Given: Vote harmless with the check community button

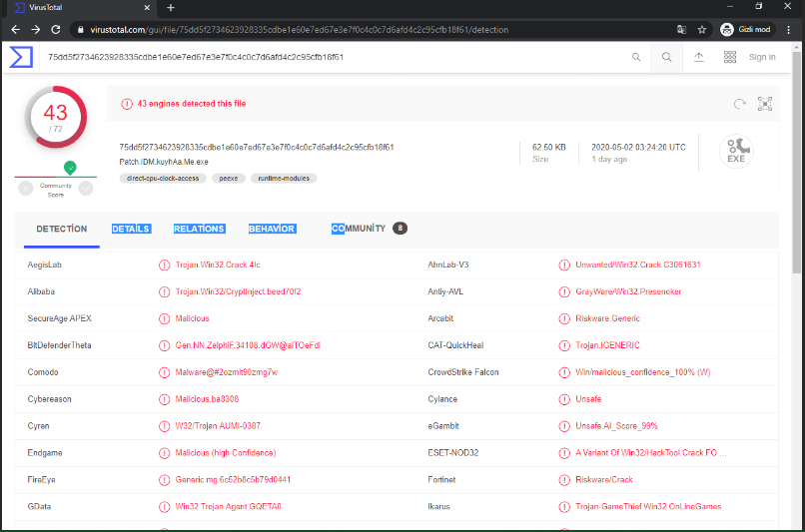Looking at the screenshot, I should (x=86, y=189).
